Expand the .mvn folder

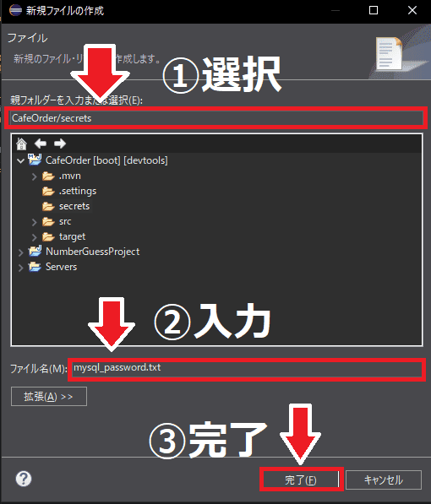[34, 176]
